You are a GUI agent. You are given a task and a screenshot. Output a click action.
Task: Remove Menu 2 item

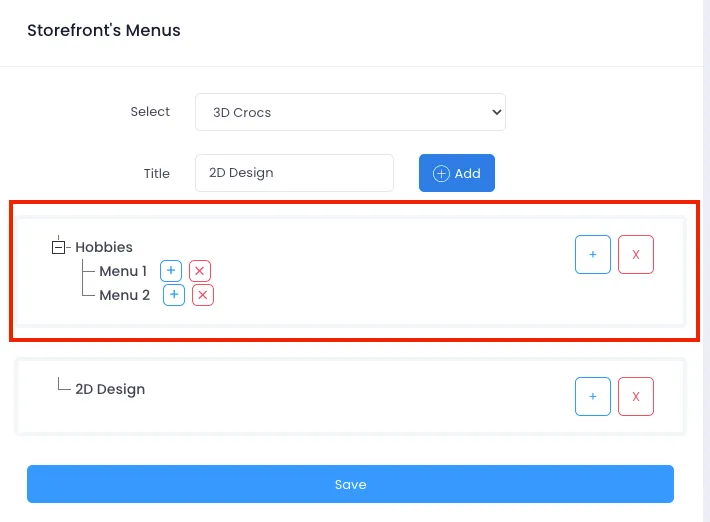(203, 295)
